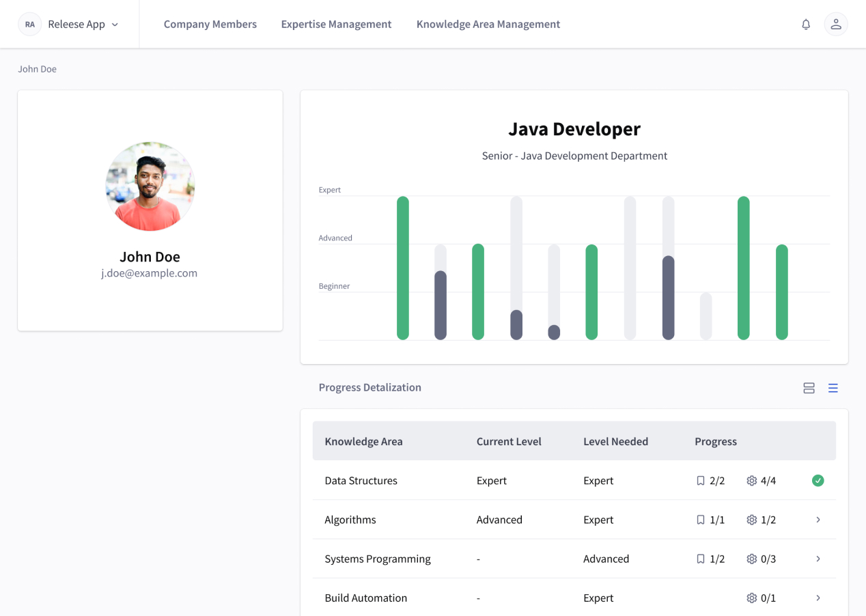Switch to list view layout icon

(x=833, y=388)
